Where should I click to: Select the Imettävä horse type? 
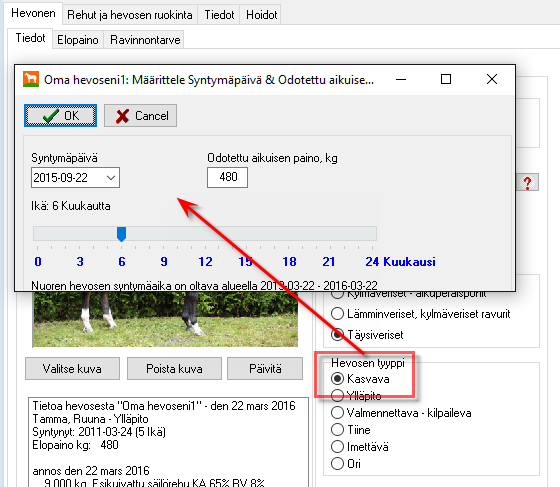[x=360, y=447]
